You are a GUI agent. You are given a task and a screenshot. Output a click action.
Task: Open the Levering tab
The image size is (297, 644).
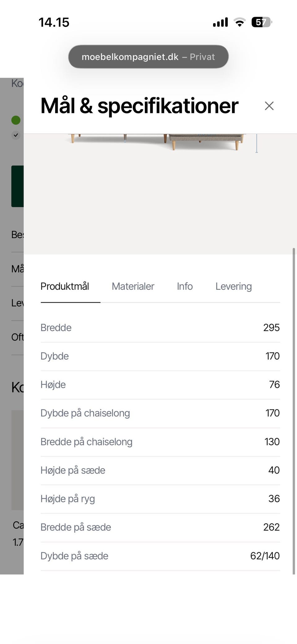[234, 286]
